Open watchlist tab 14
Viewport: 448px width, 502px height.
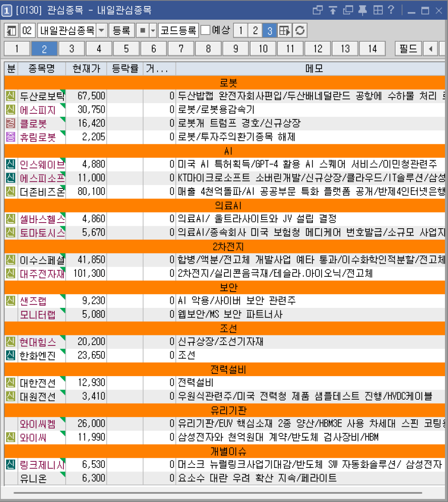[372, 49]
